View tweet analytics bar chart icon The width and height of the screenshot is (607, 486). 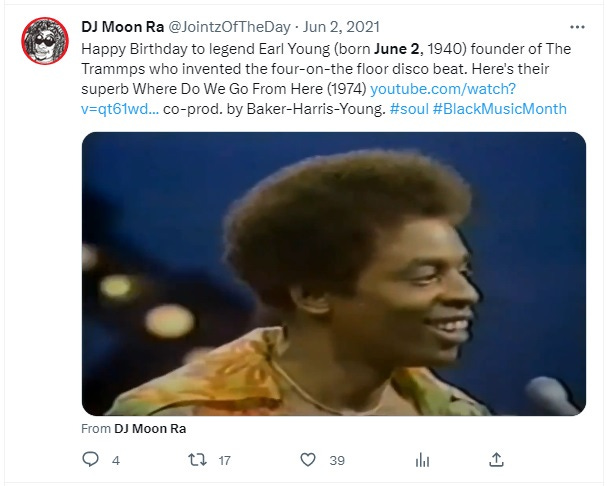click(422, 460)
